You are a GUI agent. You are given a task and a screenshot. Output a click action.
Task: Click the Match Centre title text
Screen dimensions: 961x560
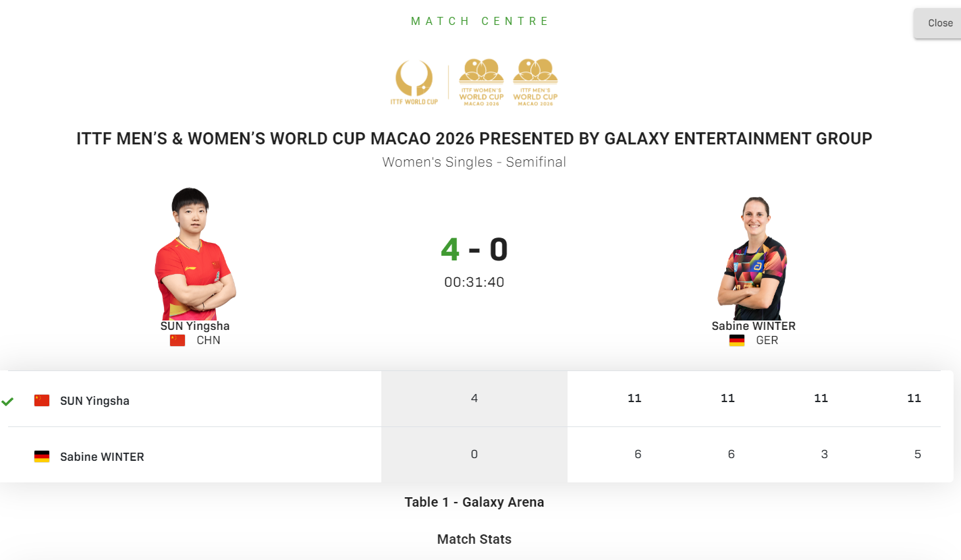pyautogui.click(x=480, y=21)
